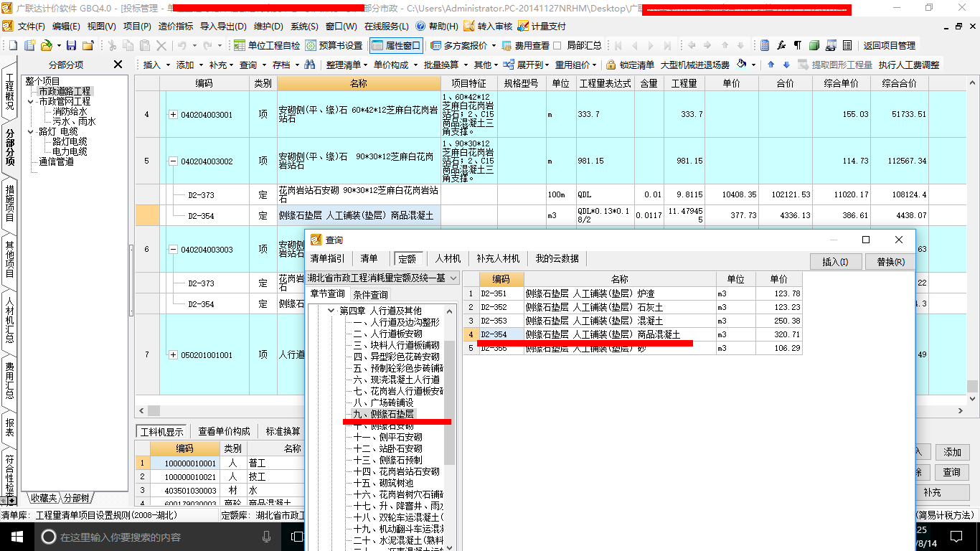Switch to 人材机汇总 vertical tab
The height and width of the screenshot is (551, 980).
pyautogui.click(x=10, y=321)
